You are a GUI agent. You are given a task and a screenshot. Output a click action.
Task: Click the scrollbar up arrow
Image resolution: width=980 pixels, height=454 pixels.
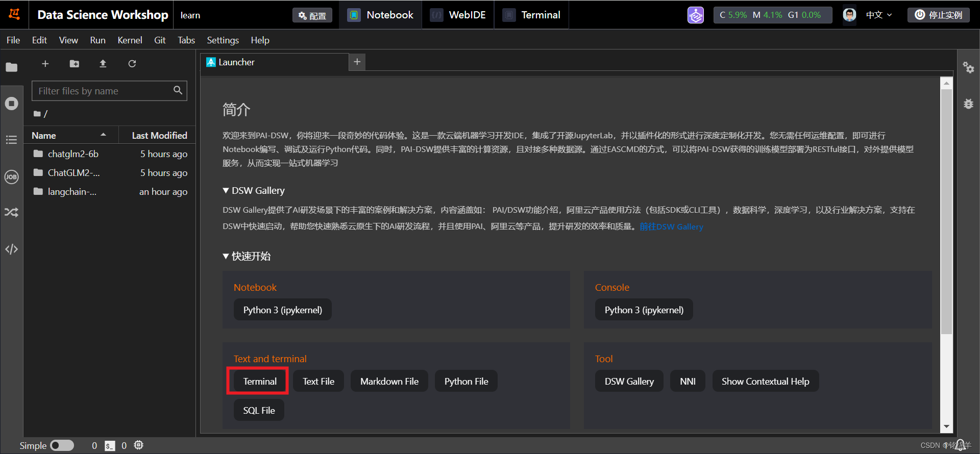(946, 83)
